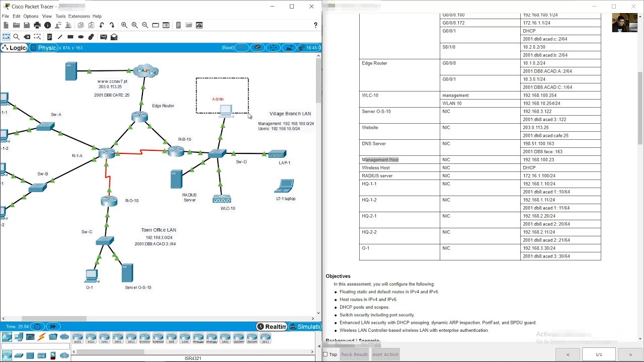Screen dimensions: 644x362
Task: Click the R-O-10 router device
Action: click(109, 201)
